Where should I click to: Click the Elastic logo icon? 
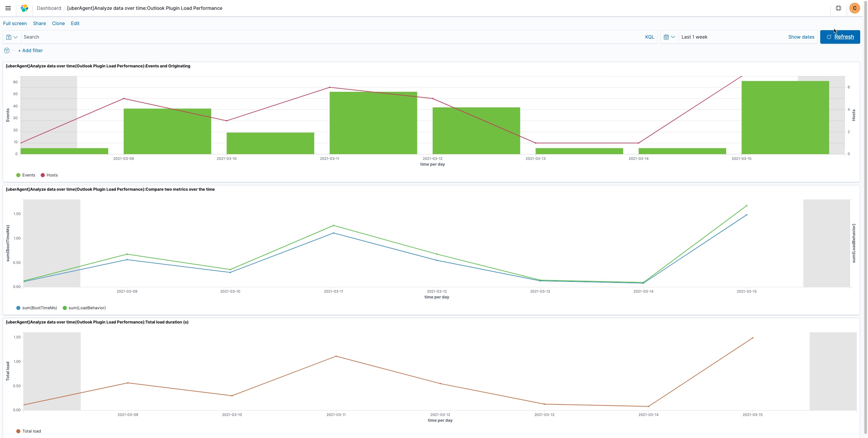(24, 8)
